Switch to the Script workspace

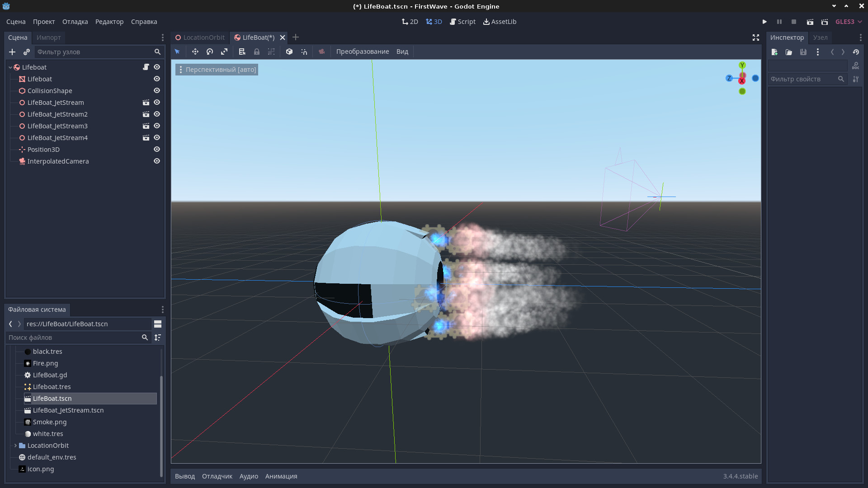point(462,22)
